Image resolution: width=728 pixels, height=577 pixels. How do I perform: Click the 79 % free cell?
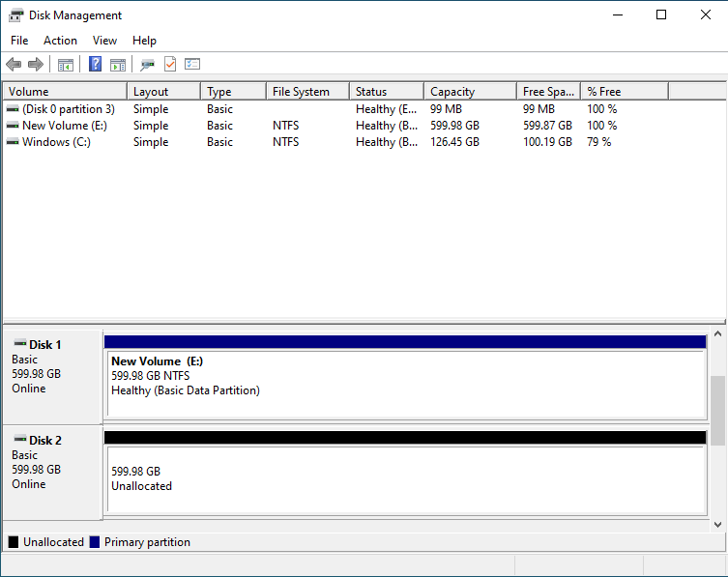click(x=598, y=141)
